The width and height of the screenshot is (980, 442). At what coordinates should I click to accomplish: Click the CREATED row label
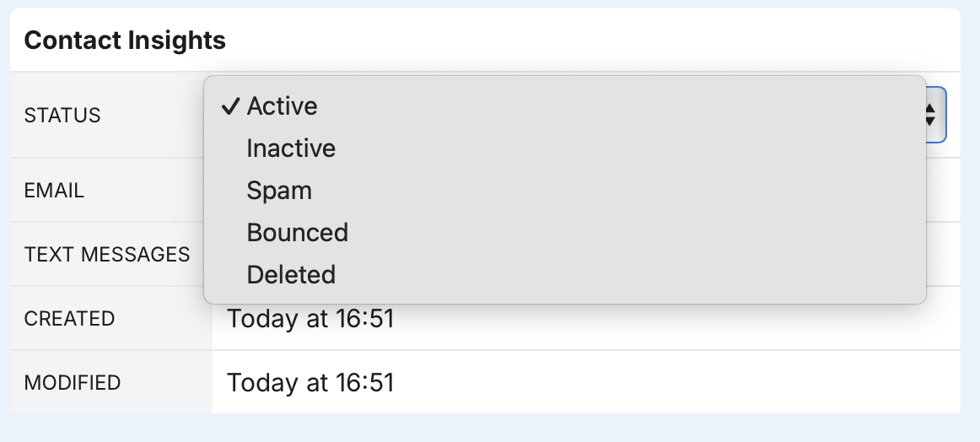69,319
